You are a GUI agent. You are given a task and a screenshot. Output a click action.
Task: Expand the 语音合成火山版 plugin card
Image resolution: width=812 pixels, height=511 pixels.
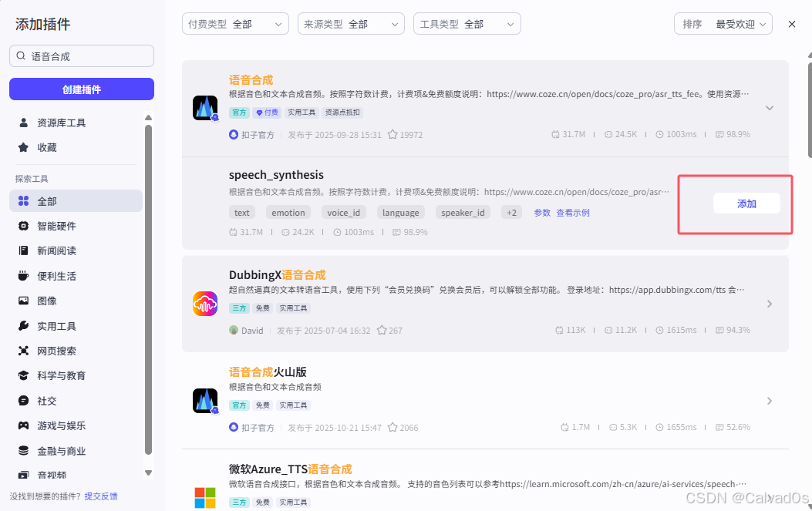pos(770,401)
